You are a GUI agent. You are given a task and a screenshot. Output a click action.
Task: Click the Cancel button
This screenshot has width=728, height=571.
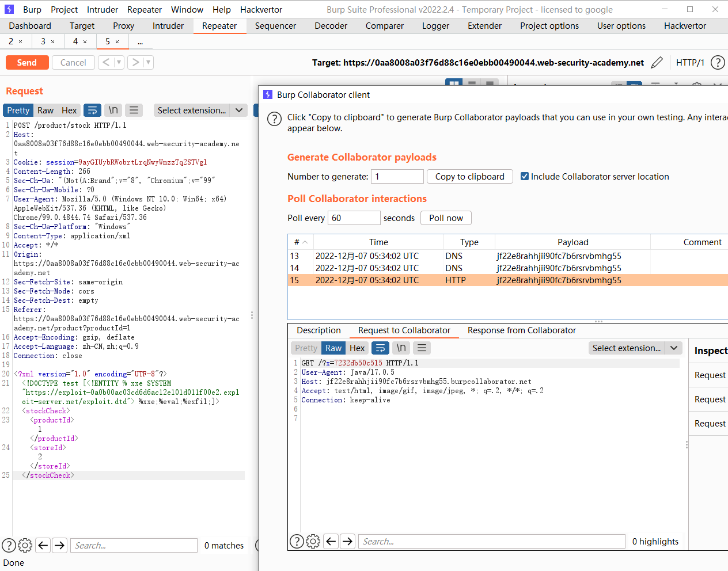tap(73, 63)
